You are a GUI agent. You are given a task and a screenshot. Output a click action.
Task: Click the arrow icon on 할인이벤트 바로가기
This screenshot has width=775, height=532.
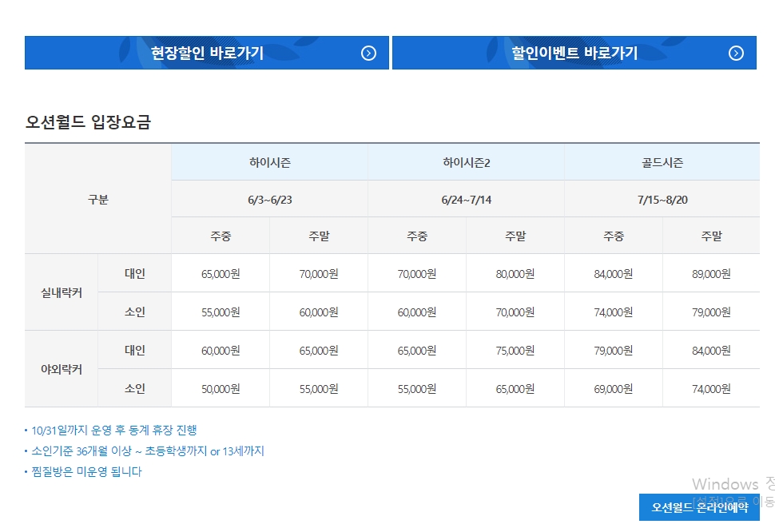point(736,53)
